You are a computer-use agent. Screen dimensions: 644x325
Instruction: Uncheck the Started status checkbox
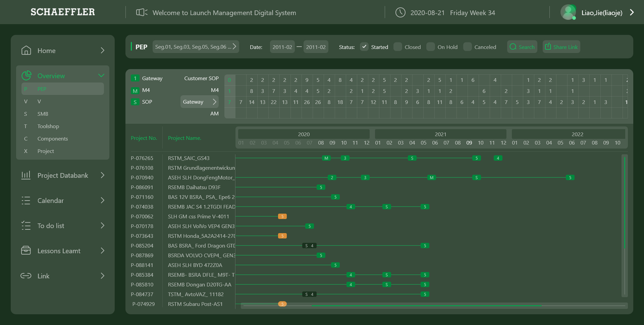[365, 47]
